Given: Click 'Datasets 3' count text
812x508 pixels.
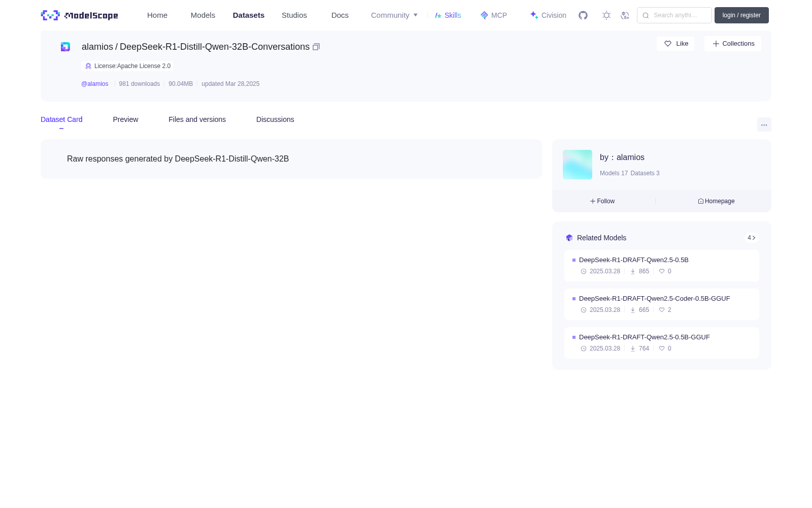Looking at the screenshot, I should (645, 173).
